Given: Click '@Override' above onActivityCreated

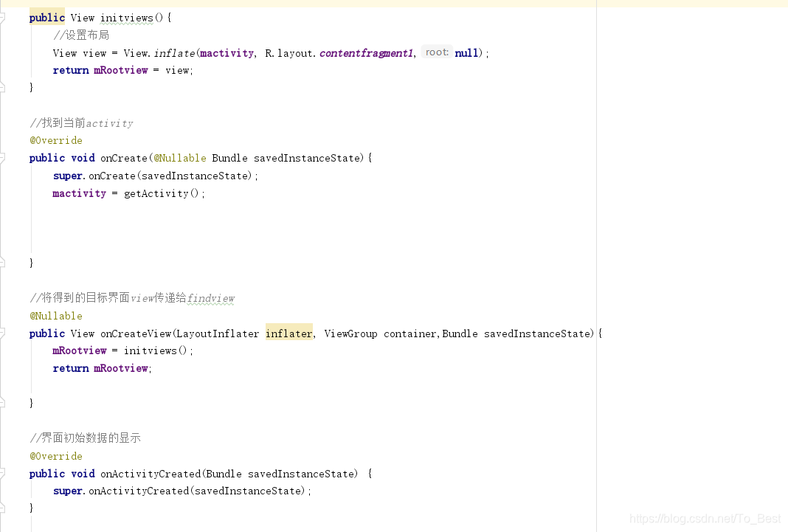Looking at the screenshot, I should (x=56, y=456).
